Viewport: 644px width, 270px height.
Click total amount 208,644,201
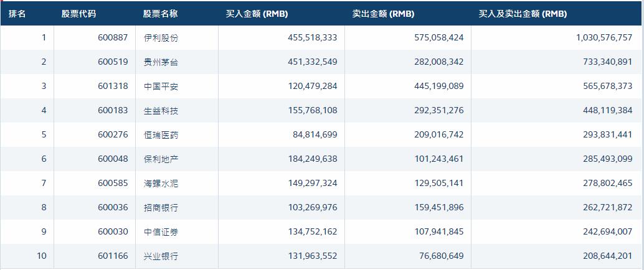click(607, 256)
